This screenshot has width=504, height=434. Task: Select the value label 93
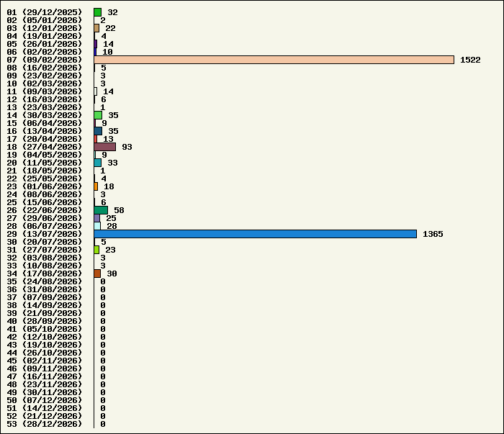[x=127, y=147]
